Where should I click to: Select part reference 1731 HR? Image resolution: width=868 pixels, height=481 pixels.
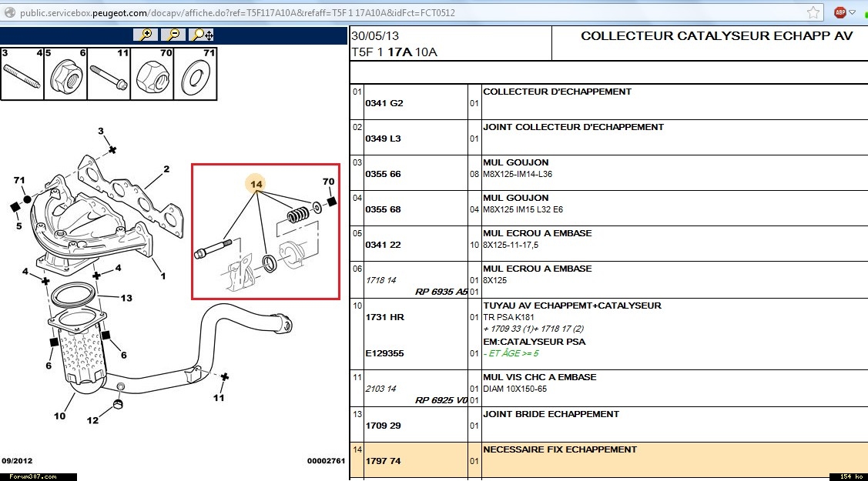(384, 317)
